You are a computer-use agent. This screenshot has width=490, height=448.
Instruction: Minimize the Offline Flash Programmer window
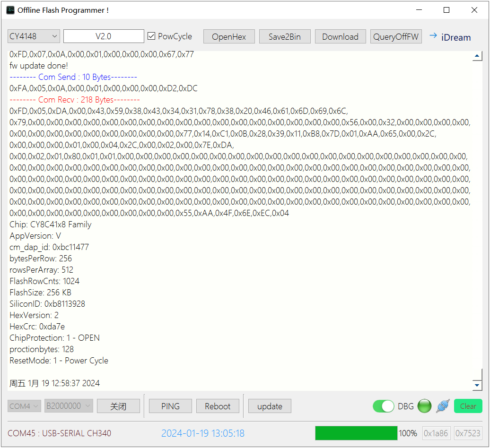coord(419,10)
